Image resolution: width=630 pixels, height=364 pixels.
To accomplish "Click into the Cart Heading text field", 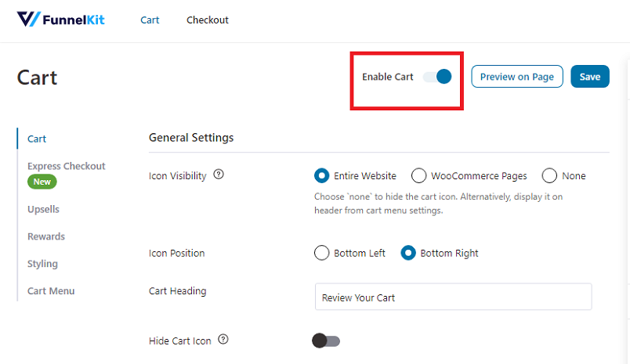I will (453, 297).
